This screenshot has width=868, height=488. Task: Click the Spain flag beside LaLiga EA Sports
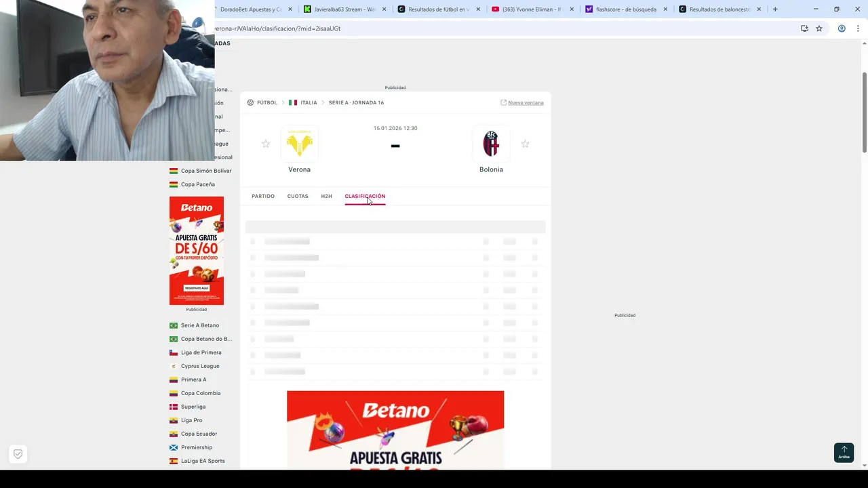pos(174,461)
